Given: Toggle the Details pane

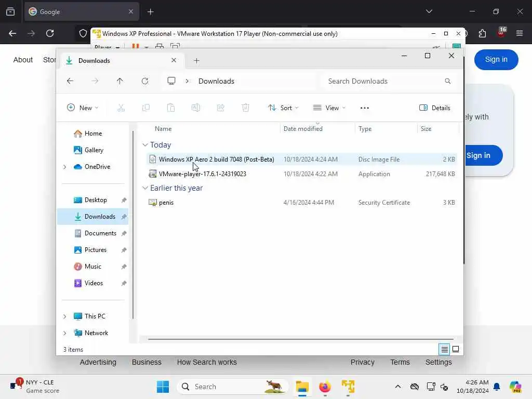Looking at the screenshot, I should click(x=435, y=108).
